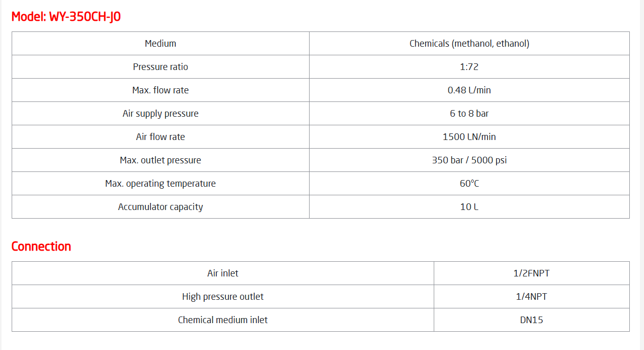644x350 pixels.
Task: Click the 0.48 L/min value cell
Action: (x=469, y=90)
